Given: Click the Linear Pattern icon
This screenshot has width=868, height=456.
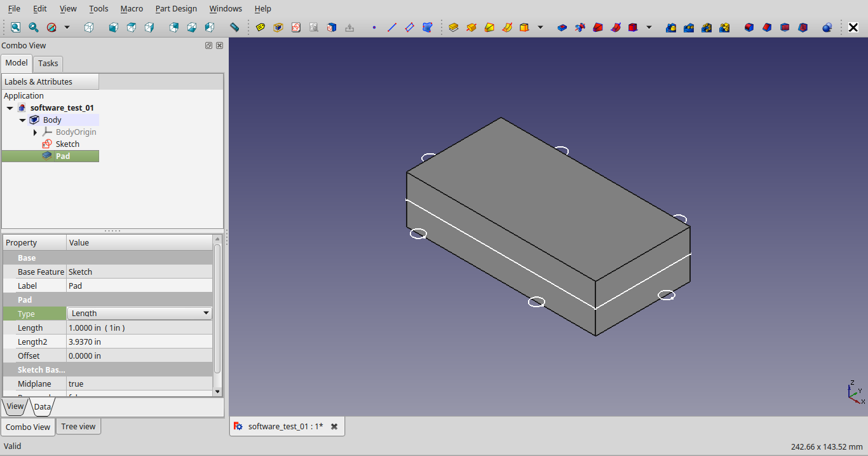Looking at the screenshot, I should (x=688, y=27).
